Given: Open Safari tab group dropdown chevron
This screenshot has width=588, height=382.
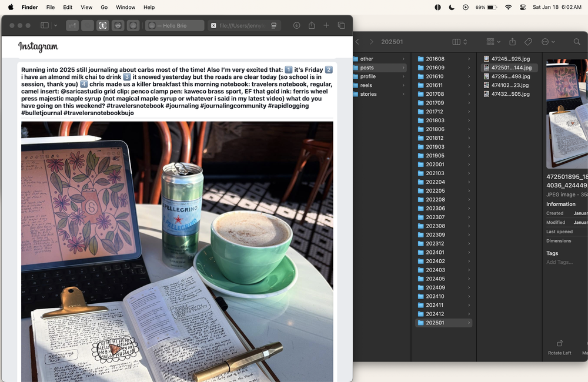Looking at the screenshot, I should [55, 25].
